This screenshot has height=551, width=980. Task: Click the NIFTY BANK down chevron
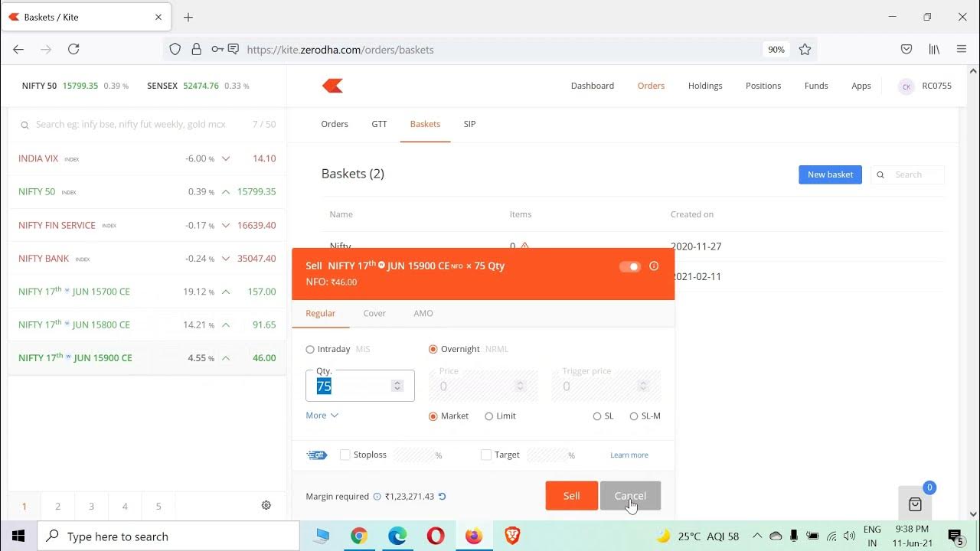pyautogui.click(x=226, y=259)
